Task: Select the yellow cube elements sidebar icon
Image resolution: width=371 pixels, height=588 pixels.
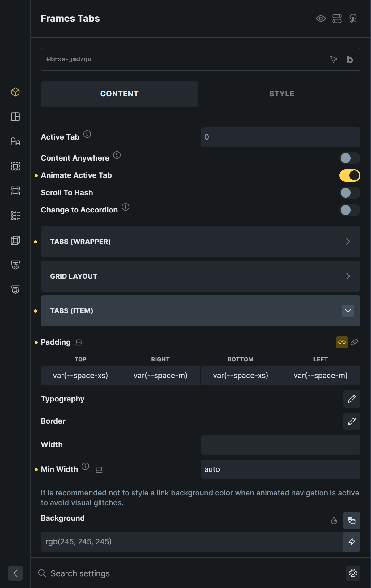Action: point(15,92)
